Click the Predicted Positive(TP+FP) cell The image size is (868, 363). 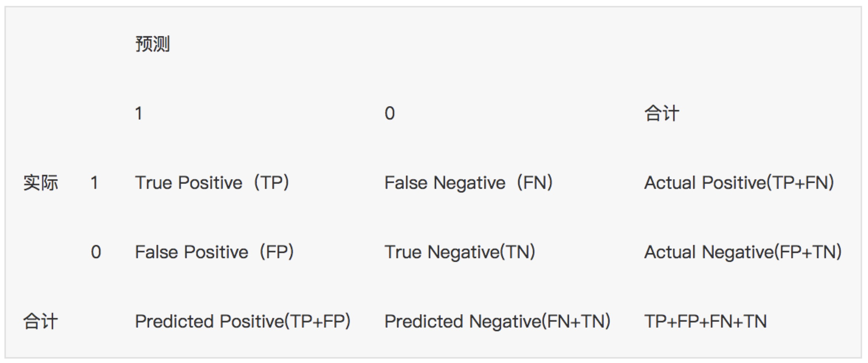coord(243,321)
